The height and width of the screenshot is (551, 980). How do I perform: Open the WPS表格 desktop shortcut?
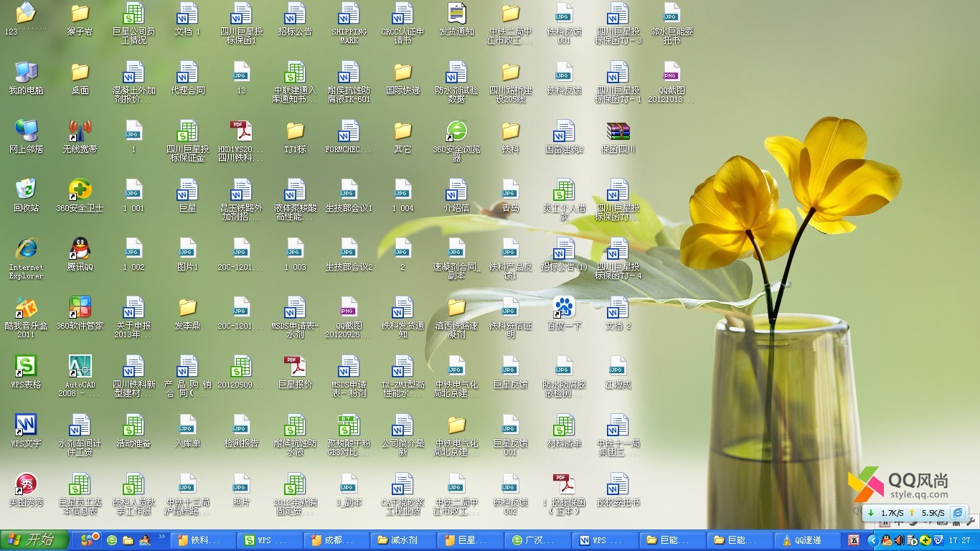pyautogui.click(x=27, y=367)
